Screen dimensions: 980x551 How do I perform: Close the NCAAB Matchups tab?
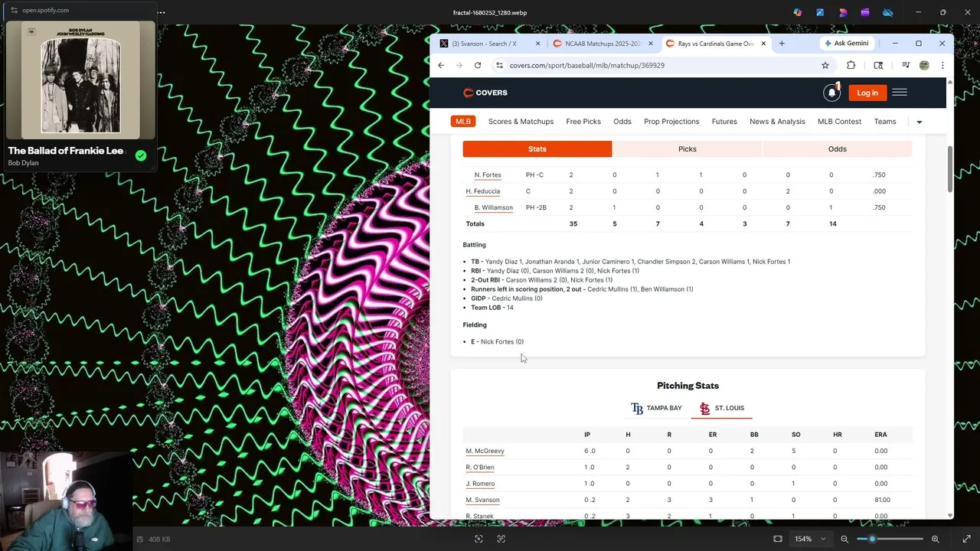(x=650, y=44)
